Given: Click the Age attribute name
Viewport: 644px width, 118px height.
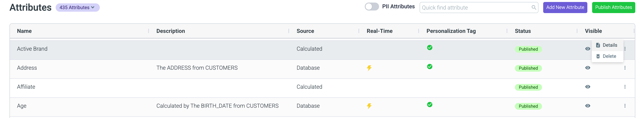Looking at the screenshot, I should point(22,106).
